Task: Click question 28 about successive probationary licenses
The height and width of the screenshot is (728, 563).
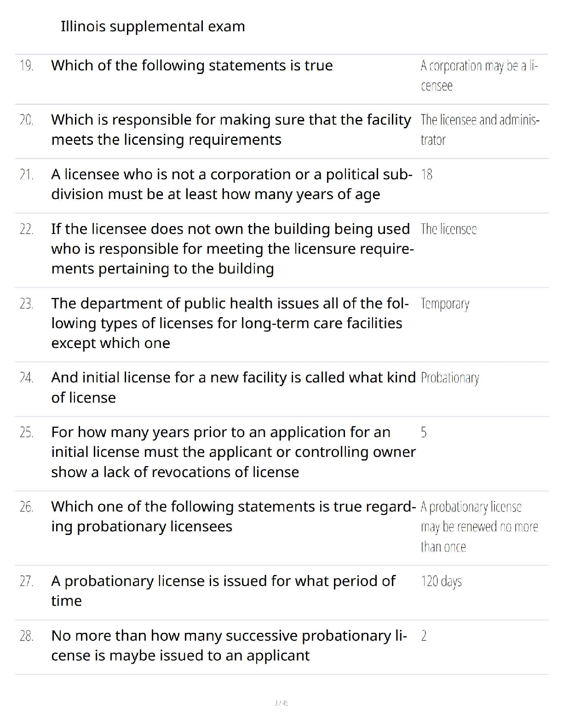Action: click(x=229, y=645)
